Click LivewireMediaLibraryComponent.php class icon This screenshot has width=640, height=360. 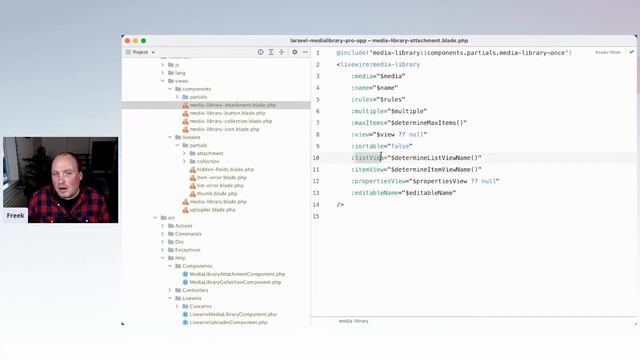pyautogui.click(x=185, y=314)
